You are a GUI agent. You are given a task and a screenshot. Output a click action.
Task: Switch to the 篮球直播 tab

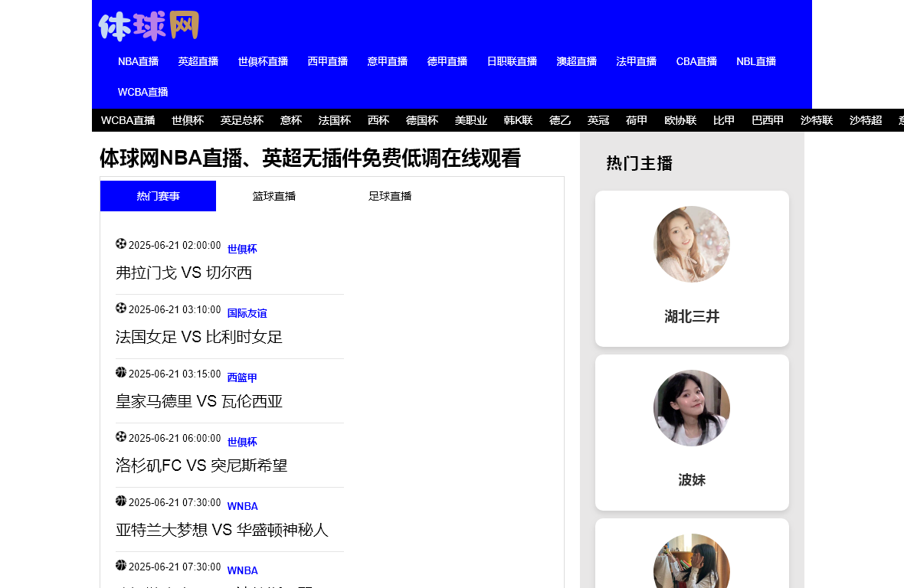[x=274, y=196]
